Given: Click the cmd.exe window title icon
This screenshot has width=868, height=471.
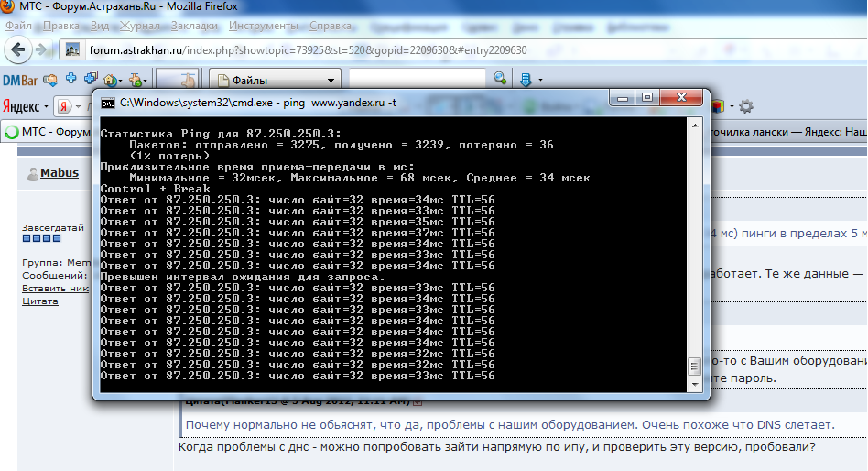Looking at the screenshot, I should [107, 103].
